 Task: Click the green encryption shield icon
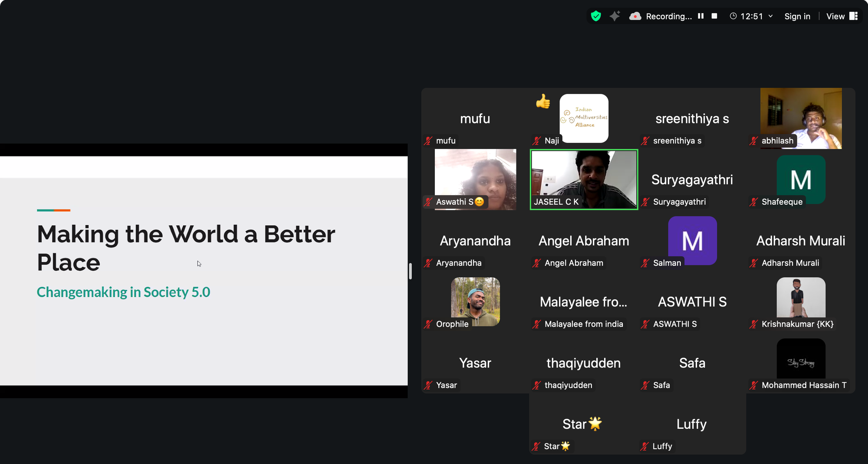[x=596, y=16]
